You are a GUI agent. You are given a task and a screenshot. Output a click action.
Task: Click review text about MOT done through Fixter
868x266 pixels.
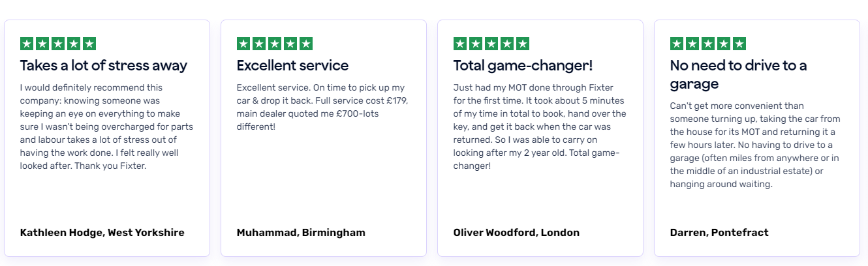point(540,126)
